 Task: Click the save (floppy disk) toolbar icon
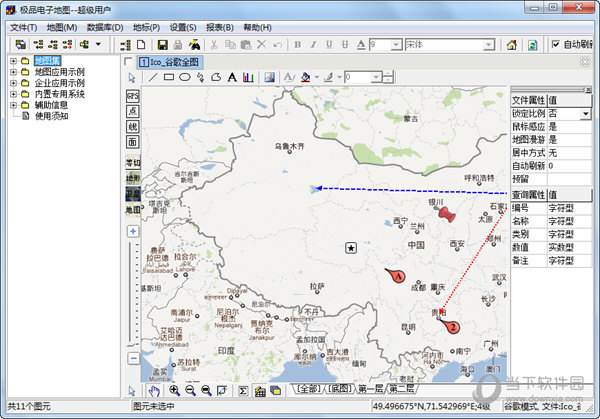click(x=163, y=45)
